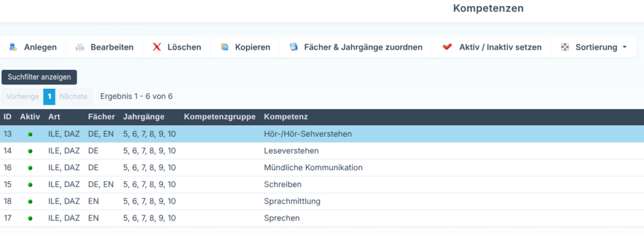Viewport: 644px width, 235px height.
Task: Click Art cell in Mündliche Kommunikation row
Action: tap(64, 168)
